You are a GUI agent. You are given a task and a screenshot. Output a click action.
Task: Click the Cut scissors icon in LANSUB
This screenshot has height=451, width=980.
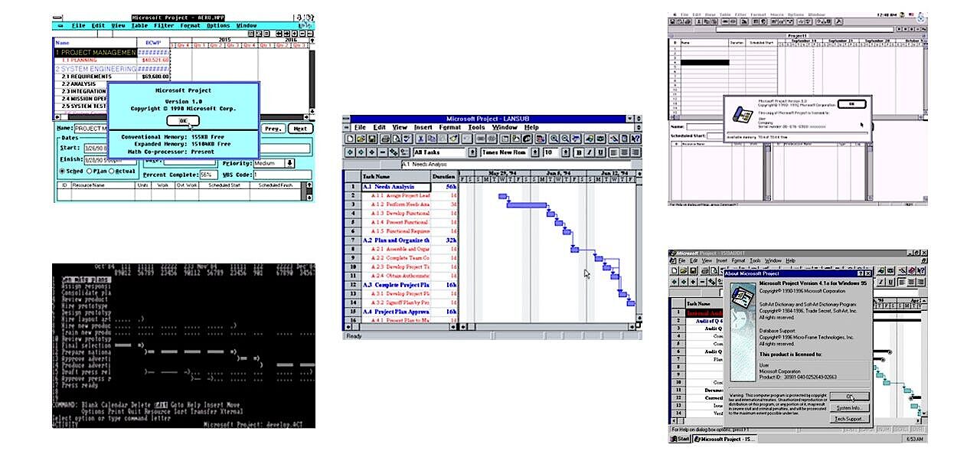[x=420, y=139]
